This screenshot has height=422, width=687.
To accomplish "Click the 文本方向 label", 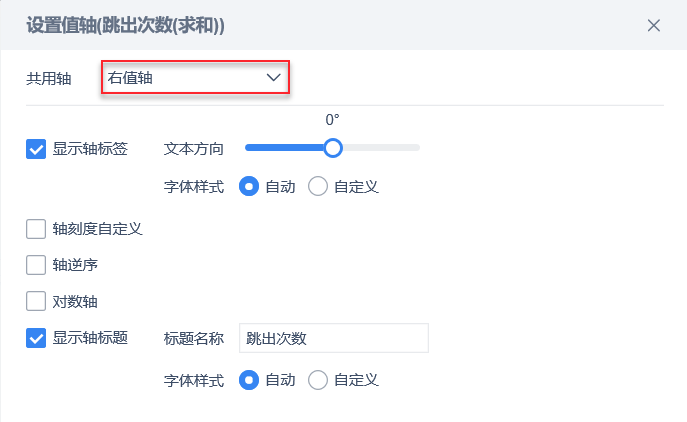I will point(193,148).
